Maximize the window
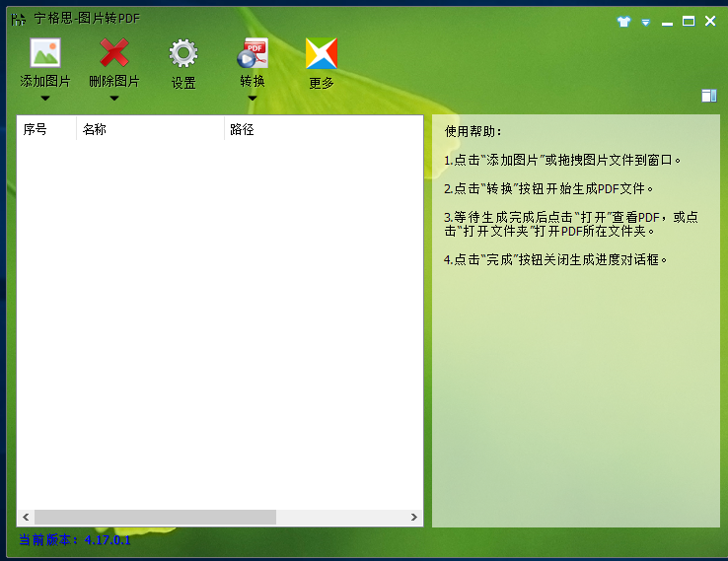 click(689, 21)
